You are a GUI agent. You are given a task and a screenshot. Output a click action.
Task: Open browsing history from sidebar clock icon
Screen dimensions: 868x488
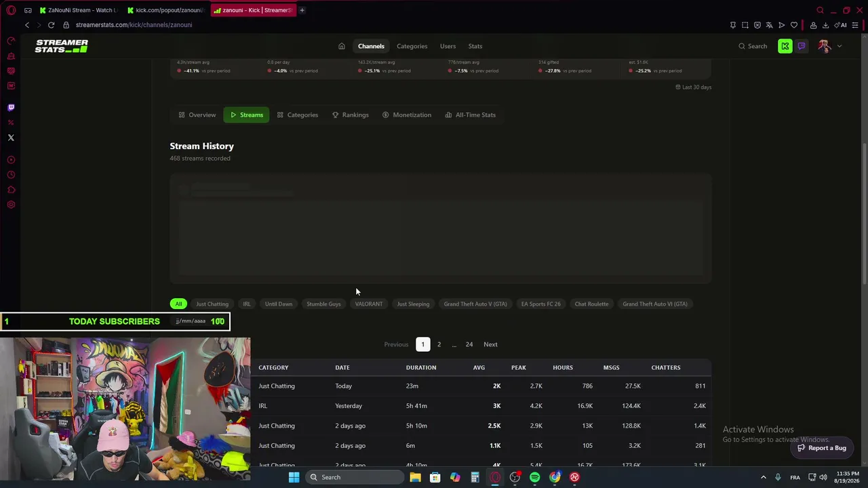[x=11, y=175]
